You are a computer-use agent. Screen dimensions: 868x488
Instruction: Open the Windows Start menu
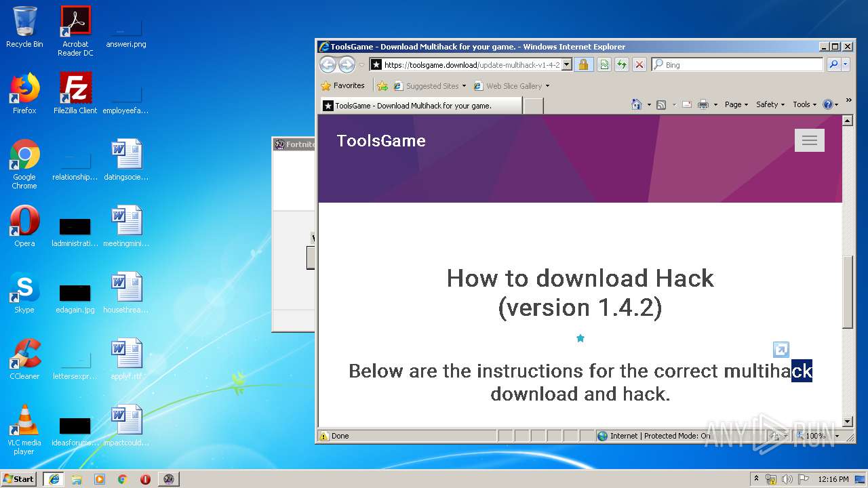19,479
